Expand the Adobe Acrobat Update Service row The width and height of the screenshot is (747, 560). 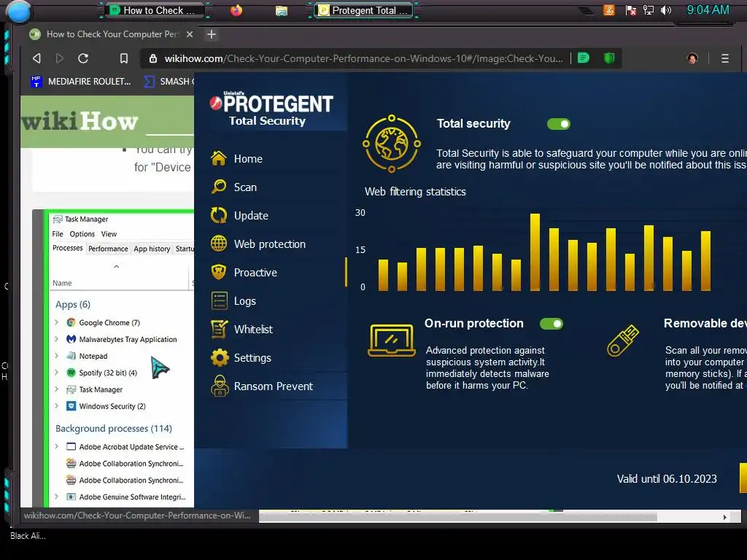(57, 447)
